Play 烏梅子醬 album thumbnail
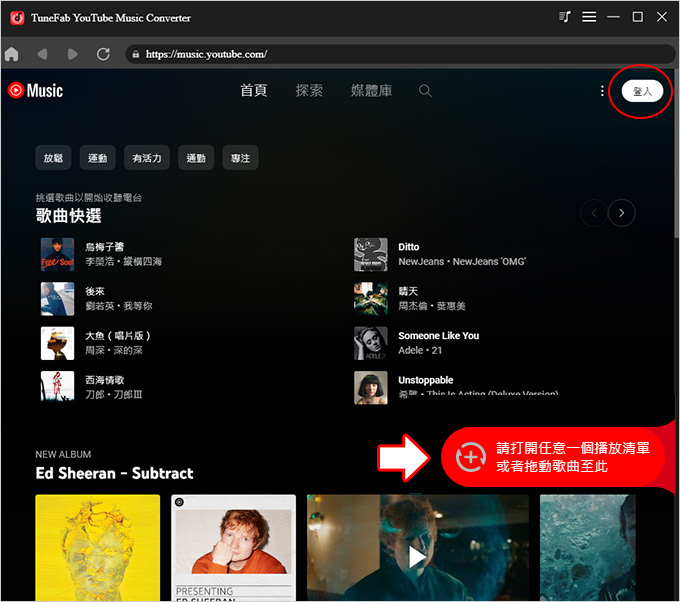Viewport: 680px width, 602px height. 57,255
